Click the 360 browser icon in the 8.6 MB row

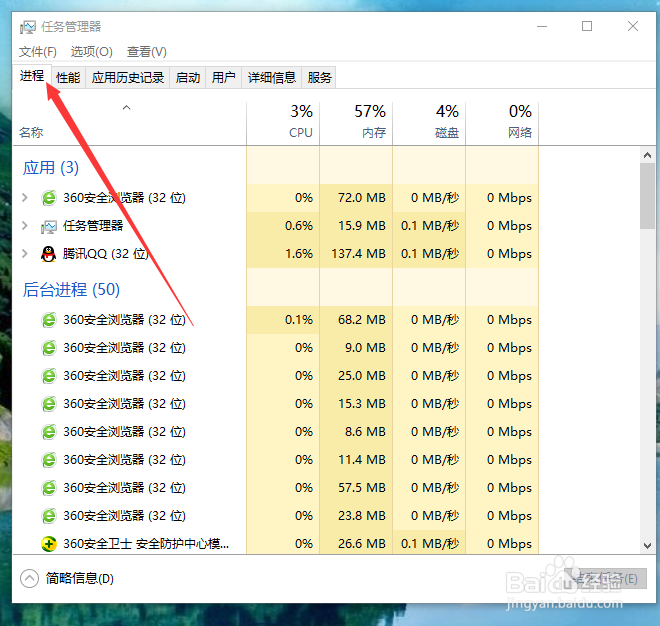pyautogui.click(x=49, y=432)
